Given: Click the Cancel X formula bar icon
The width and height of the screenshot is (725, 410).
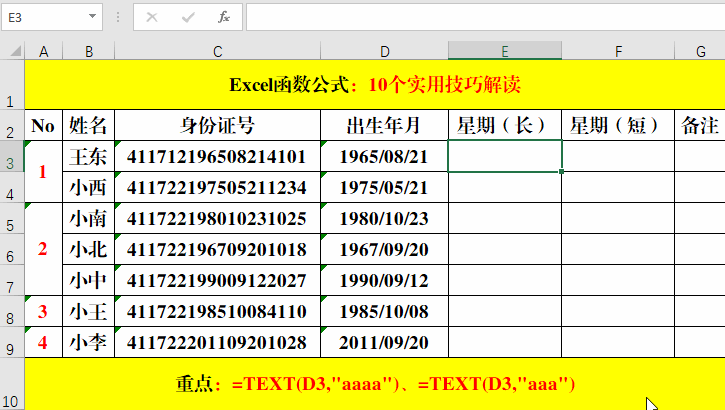Looking at the screenshot, I should pos(152,18).
